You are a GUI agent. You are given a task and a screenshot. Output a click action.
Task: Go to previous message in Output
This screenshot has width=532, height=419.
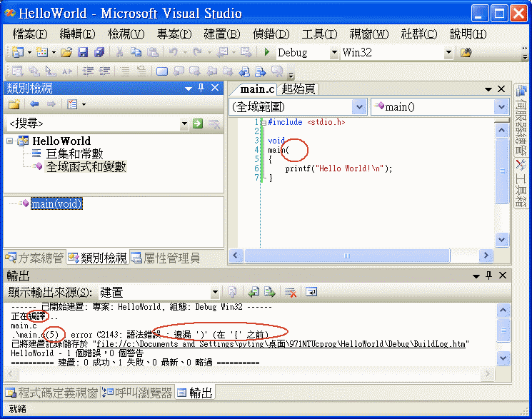[x=254, y=292]
